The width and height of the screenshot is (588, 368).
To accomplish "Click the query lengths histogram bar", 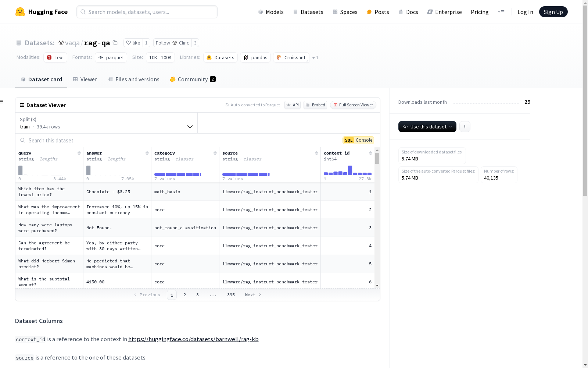I will click(x=21, y=170).
